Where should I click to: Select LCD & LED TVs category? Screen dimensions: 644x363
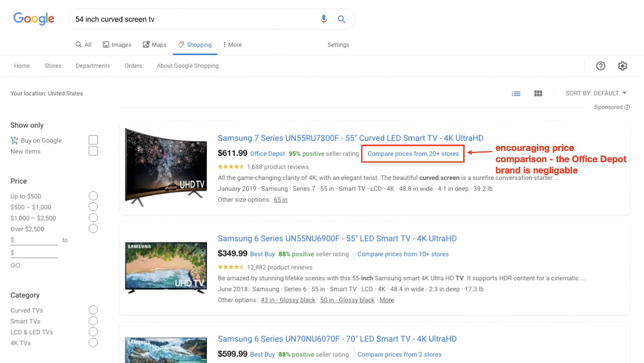click(93, 332)
